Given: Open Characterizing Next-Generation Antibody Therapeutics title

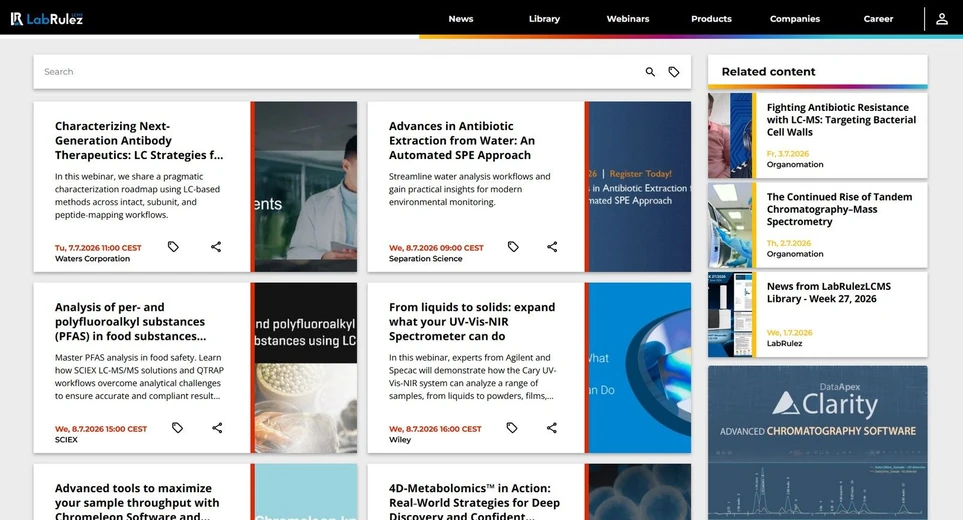Looking at the screenshot, I should [x=139, y=141].
